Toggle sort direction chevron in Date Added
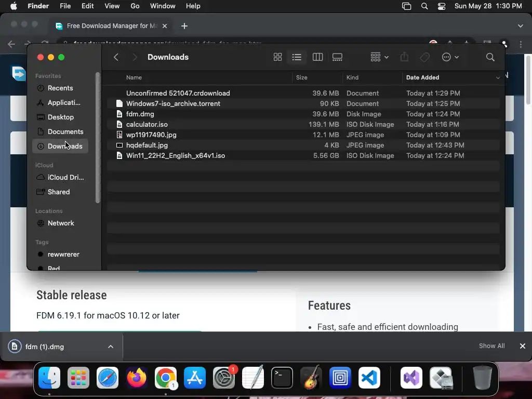The image size is (532, 399). (498, 78)
